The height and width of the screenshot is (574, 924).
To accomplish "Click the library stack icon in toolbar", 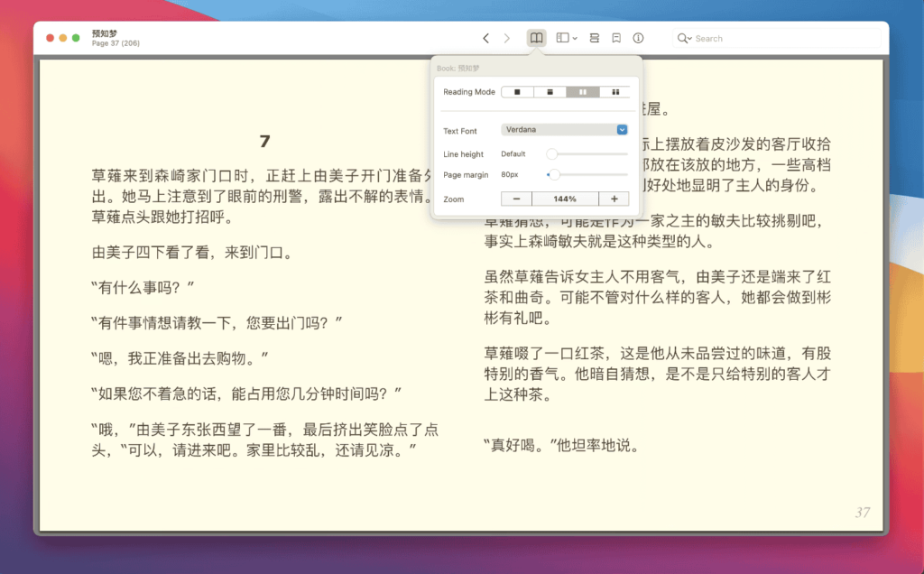I will click(x=595, y=38).
